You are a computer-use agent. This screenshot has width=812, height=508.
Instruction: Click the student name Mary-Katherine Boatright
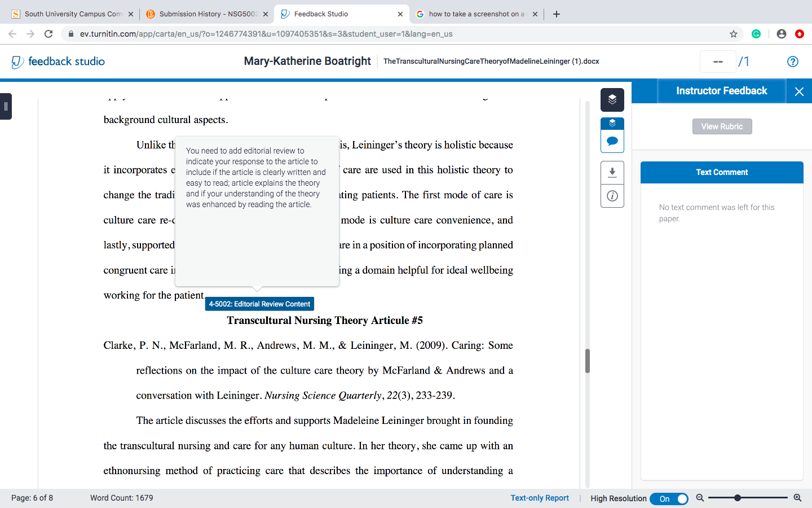coord(307,61)
